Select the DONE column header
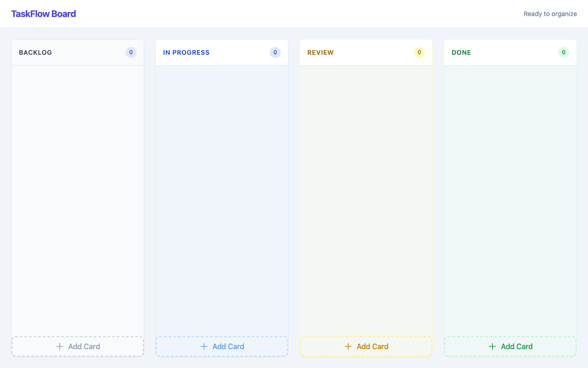588x368 pixels. (461, 52)
